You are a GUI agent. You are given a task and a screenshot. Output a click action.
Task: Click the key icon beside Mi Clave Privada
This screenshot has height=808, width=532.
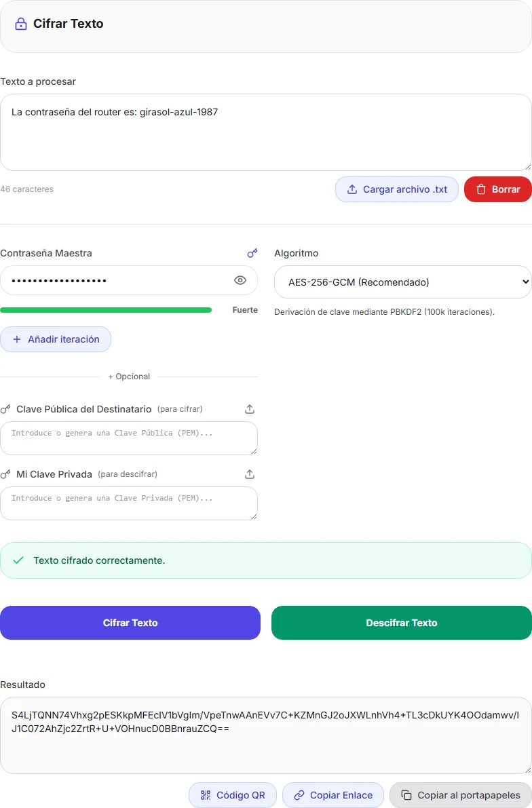coord(5,474)
